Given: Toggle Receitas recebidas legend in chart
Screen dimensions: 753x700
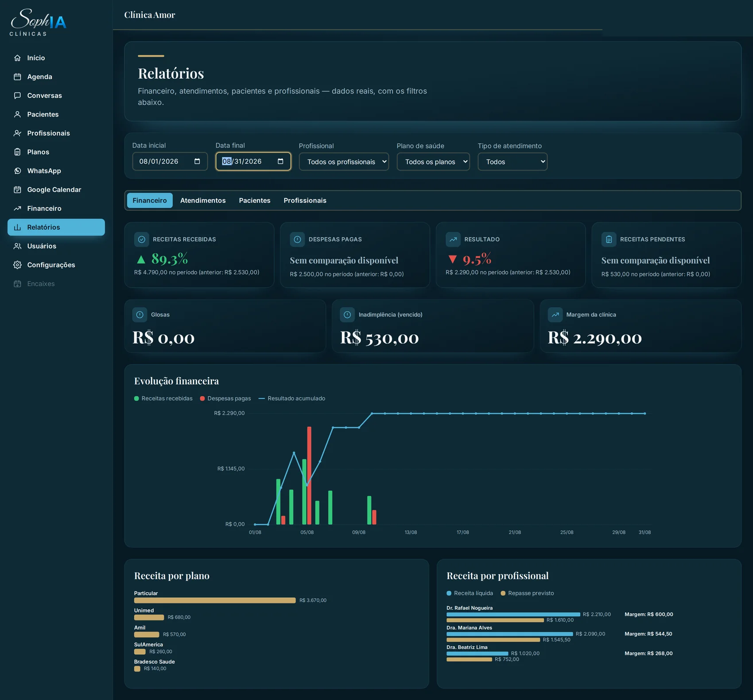Looking at the screenshot, I should coord(163,398).
